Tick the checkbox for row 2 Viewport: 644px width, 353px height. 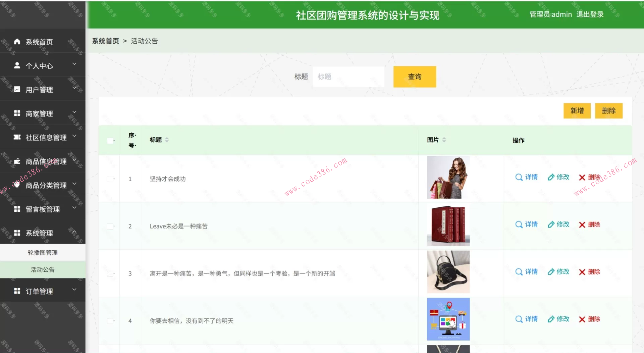pyautogui.click(x=110, y=226)
